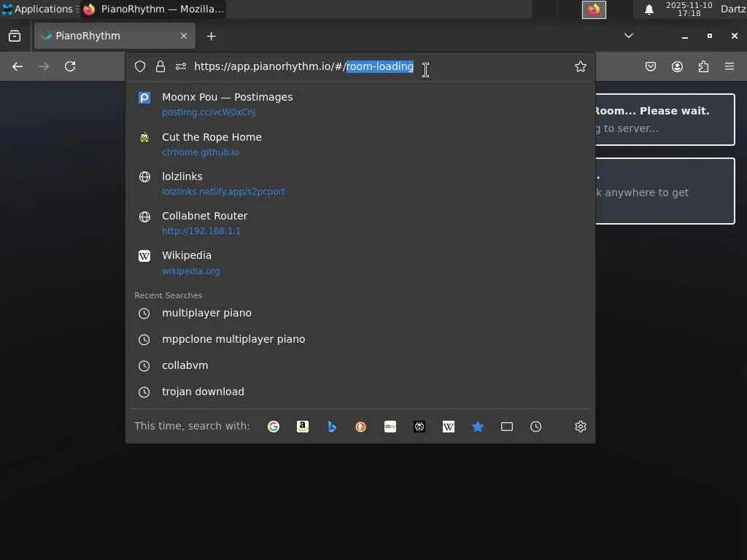Open Cut the Rope Home suggestion
This screenshot has height=560, width=747.
point(360,144)
